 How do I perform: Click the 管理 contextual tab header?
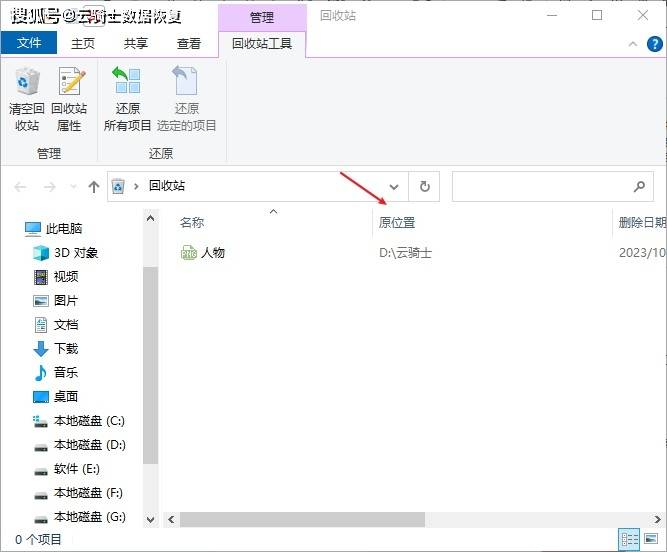(x=262, y=17)
